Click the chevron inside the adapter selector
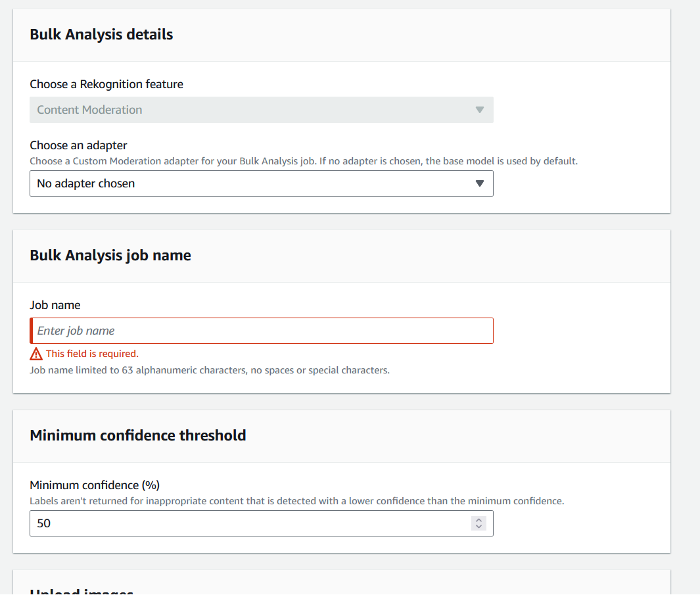This screenshot has width=700, height=595. [x=479, y=183]
